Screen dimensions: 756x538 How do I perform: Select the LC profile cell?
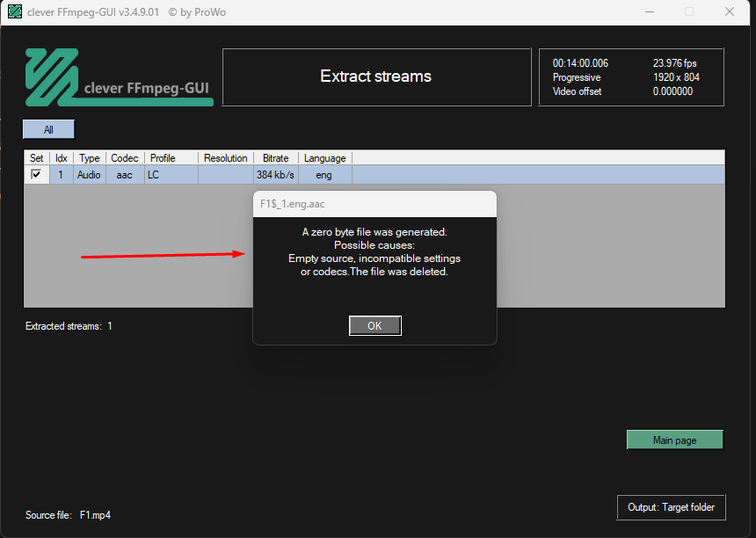pyautogui.click(x=171, y=175)
